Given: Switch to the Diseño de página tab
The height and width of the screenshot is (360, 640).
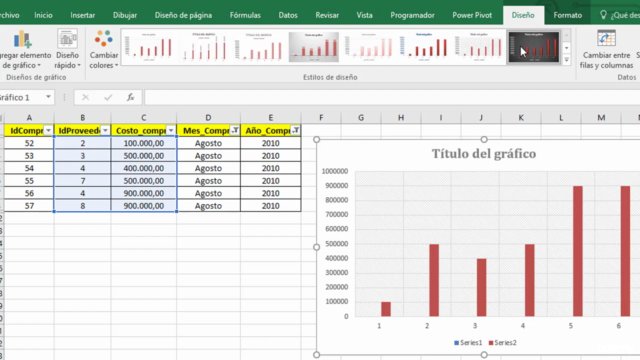Looking at the screenshot, I should tap(183, 15).
